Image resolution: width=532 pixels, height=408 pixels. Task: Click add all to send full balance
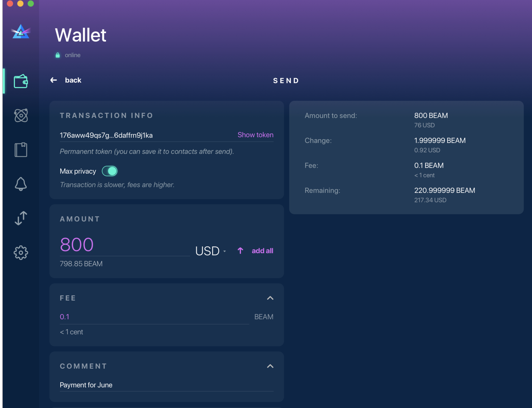pyautogui.click(x=262, y=251)
